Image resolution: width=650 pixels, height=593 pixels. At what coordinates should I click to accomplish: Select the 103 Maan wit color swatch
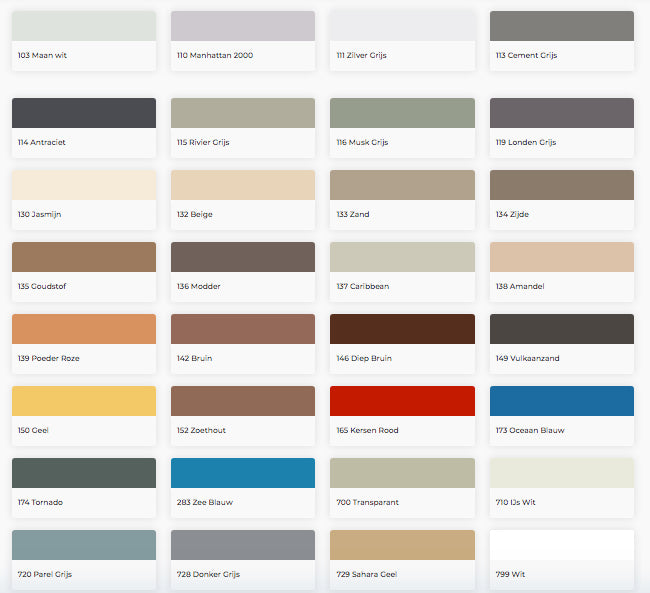pos(84,26)
